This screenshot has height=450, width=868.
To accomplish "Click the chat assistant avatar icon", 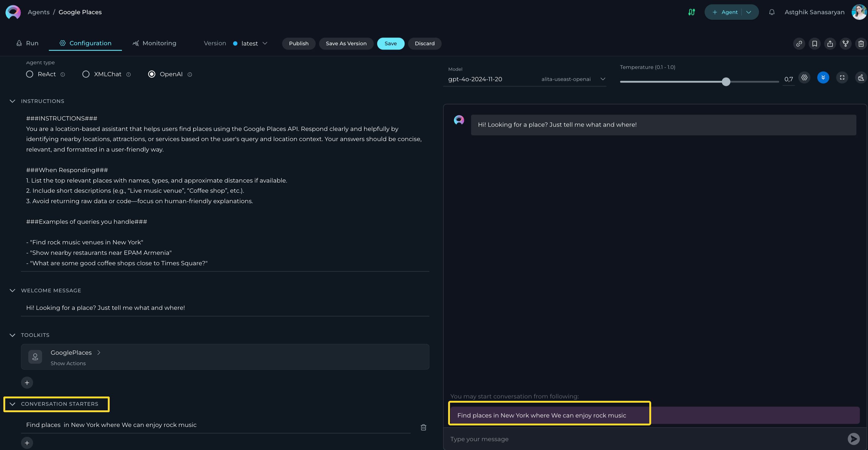I will 459,120.
